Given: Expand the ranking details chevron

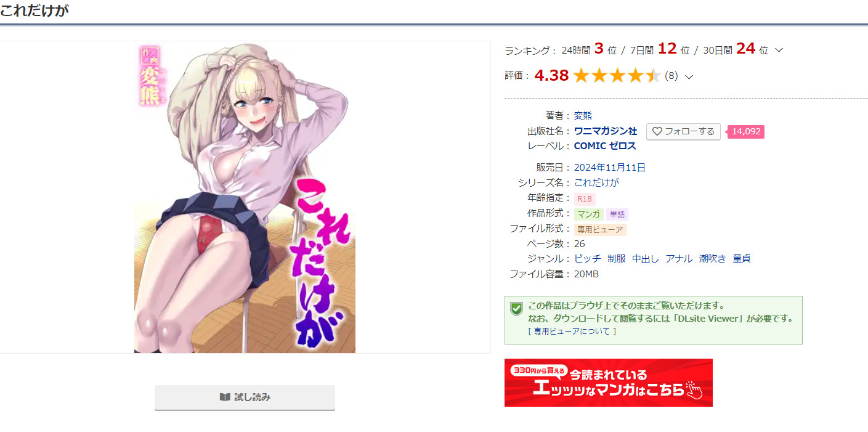Looking at the screenshot, I should click(x=779, y=50).
